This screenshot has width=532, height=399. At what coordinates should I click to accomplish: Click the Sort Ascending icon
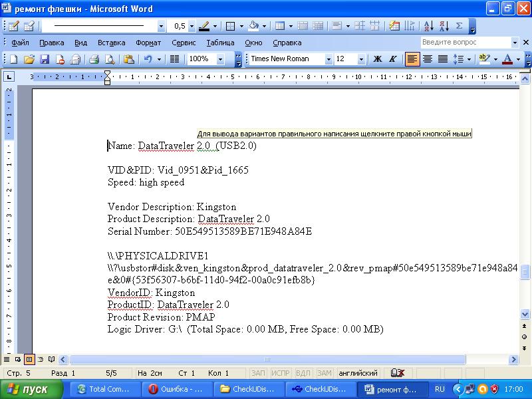(x=428, y=26)
